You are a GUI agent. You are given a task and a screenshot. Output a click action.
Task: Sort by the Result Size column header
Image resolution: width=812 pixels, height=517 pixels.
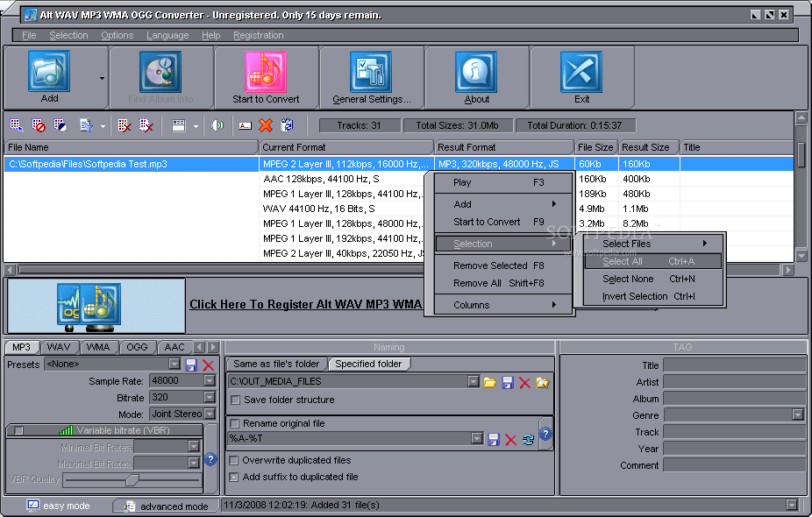pos(648,147)
